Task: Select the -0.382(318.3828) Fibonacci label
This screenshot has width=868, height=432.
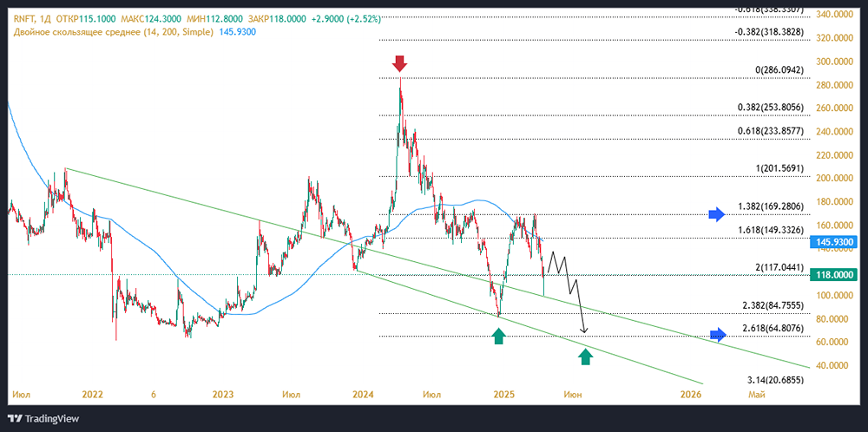Action: tap(769, 32)
